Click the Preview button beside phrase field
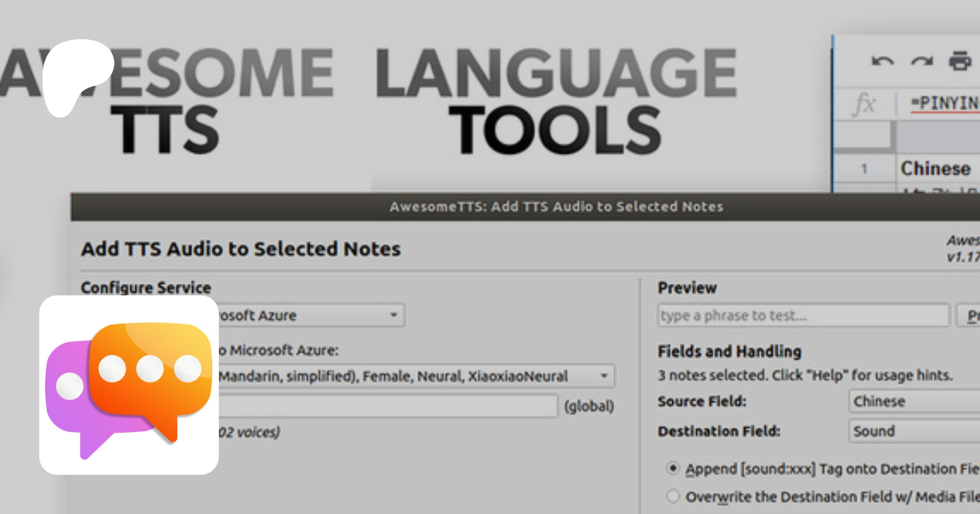980x514 pixels. (x=969, y=315)
